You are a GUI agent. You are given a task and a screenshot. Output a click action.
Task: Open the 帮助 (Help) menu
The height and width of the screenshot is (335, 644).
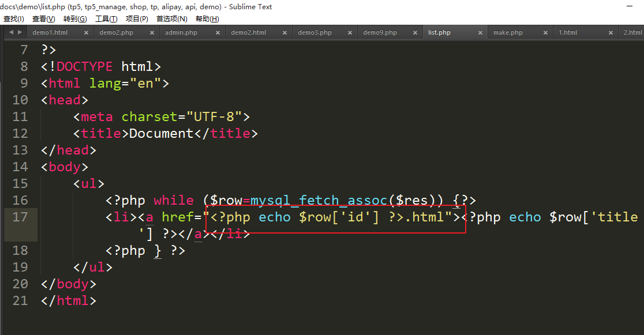(x=207, y=19)
